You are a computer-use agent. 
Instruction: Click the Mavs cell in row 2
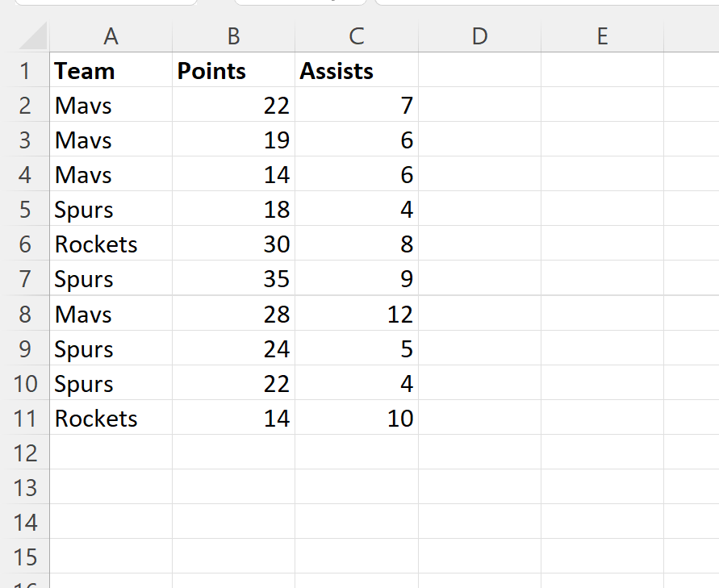111,106
